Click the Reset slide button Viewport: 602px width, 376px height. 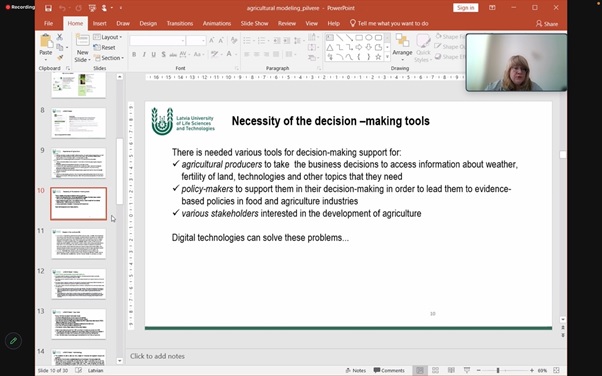coord(104,48)
